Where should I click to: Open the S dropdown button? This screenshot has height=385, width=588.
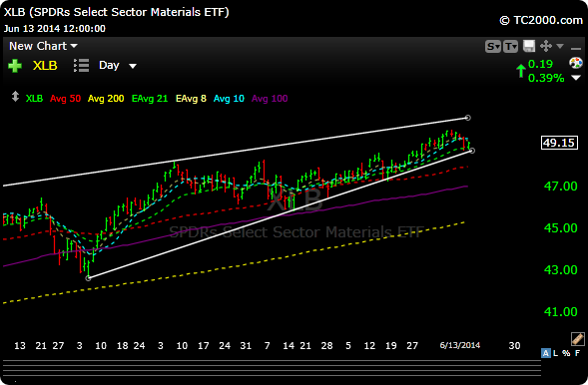click(493, 47)
